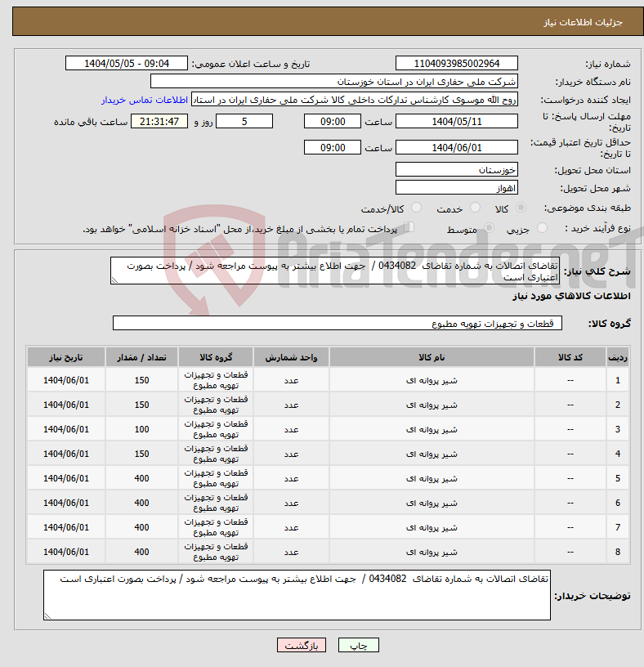
Task: Click the شرح کلی نیاز description textarea
Action: [x=335, y=271]
